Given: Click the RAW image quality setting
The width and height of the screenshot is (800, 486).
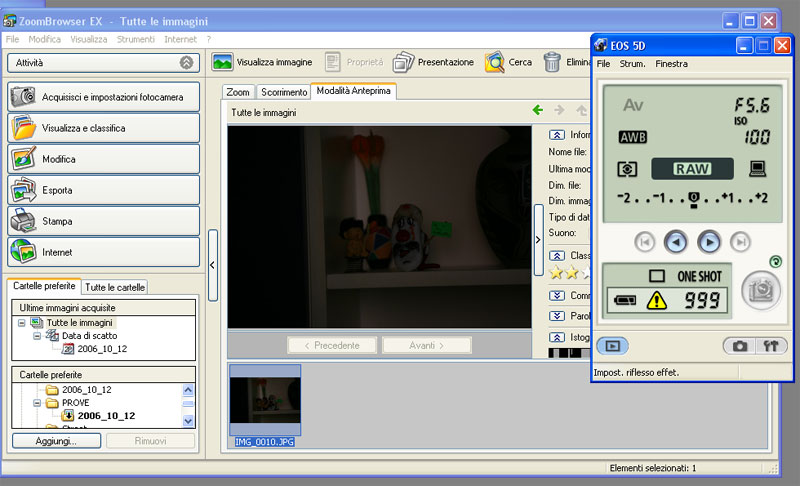Looking at the screenshot, I should 692,169.
